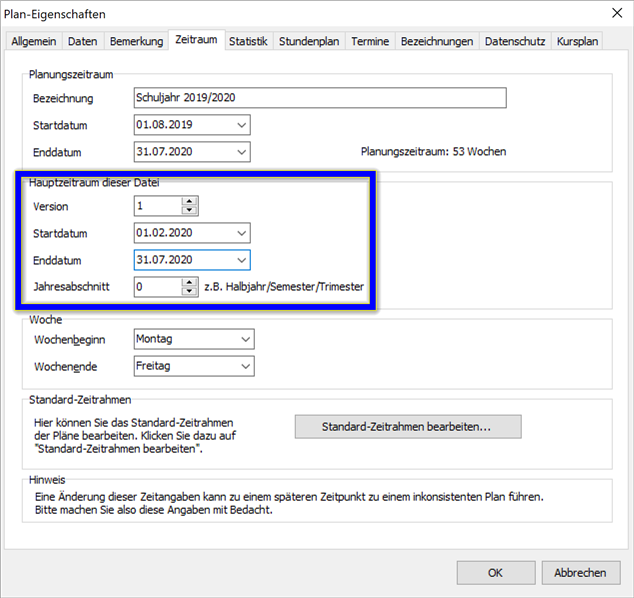634x598 pixels.
Task: Open the Kursplan tab
Action: (x=577, y=42)
